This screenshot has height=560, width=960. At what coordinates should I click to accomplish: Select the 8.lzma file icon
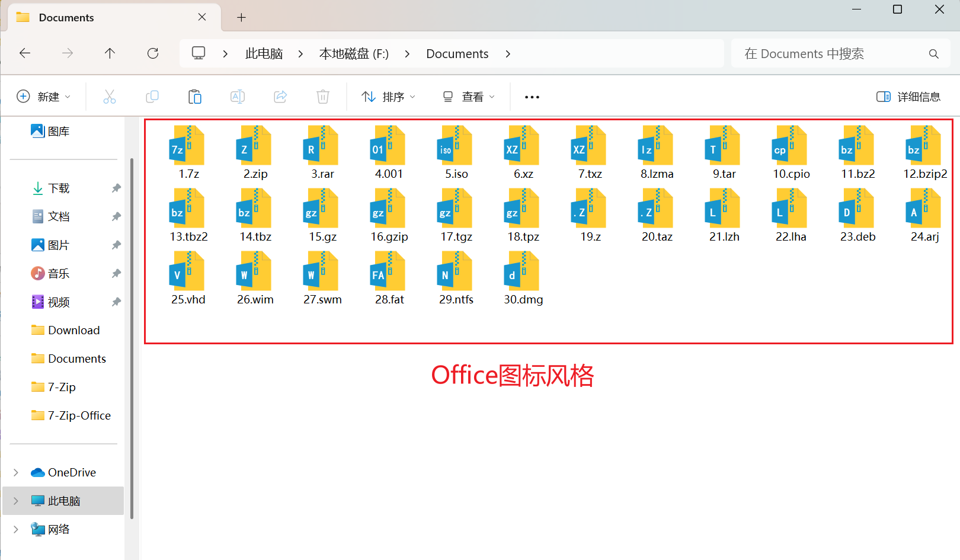click(655, 145)
